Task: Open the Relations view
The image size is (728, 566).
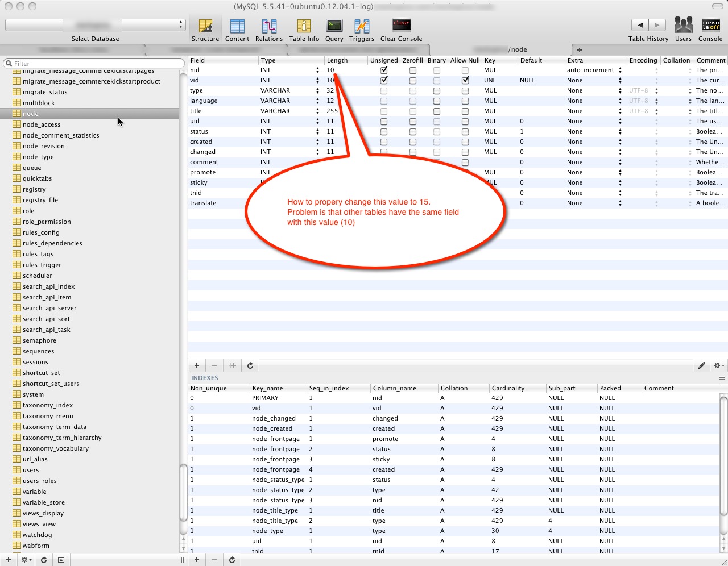Action: (x=269, y=30)
